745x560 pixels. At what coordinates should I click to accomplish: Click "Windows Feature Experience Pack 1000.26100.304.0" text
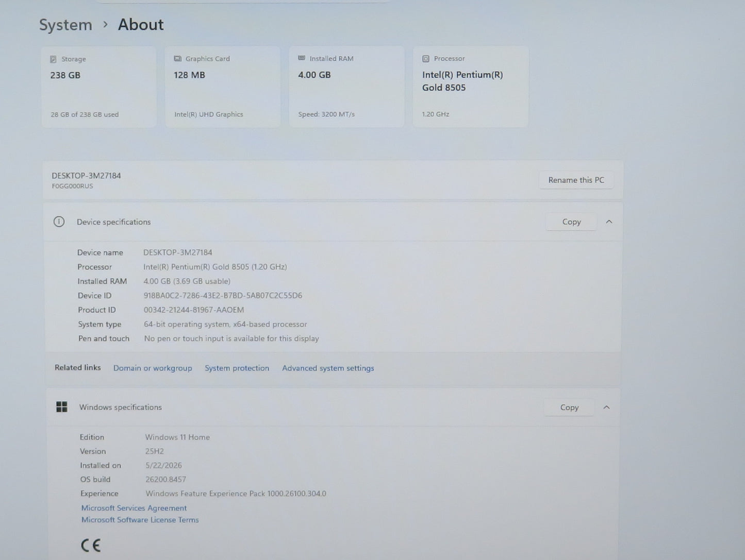[236, 494]
